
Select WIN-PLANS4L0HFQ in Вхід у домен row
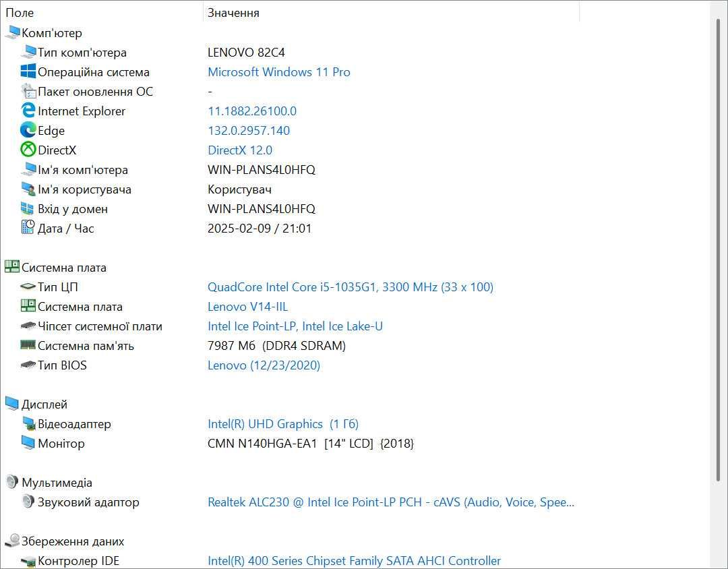pos(262,209)
